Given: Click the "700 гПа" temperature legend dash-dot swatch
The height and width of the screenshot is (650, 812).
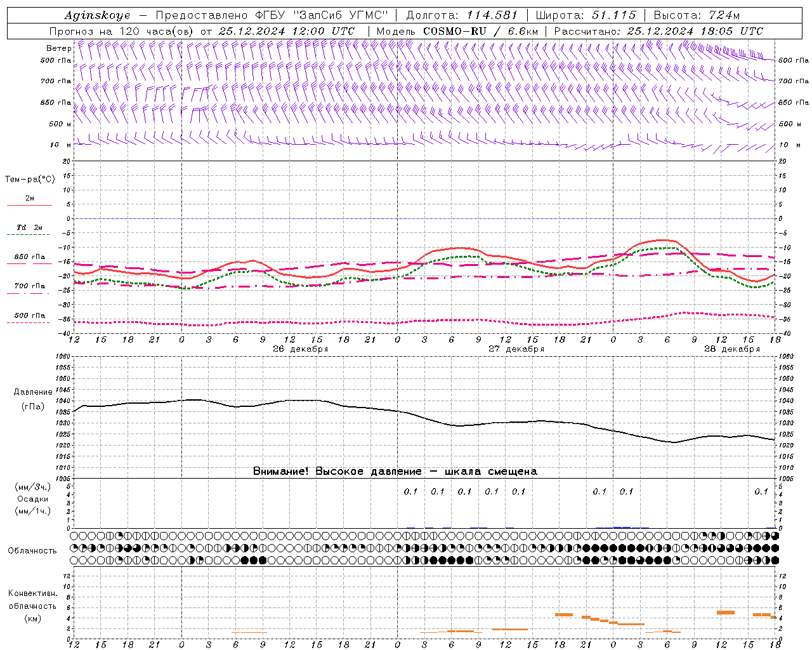Looking at the screenshot, I should click(29, 293).
